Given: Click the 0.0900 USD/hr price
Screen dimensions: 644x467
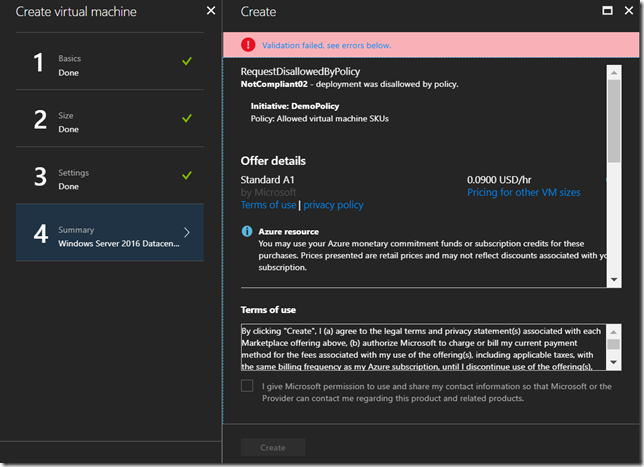Looking at the screenshot, I should (x=499, y=179).
